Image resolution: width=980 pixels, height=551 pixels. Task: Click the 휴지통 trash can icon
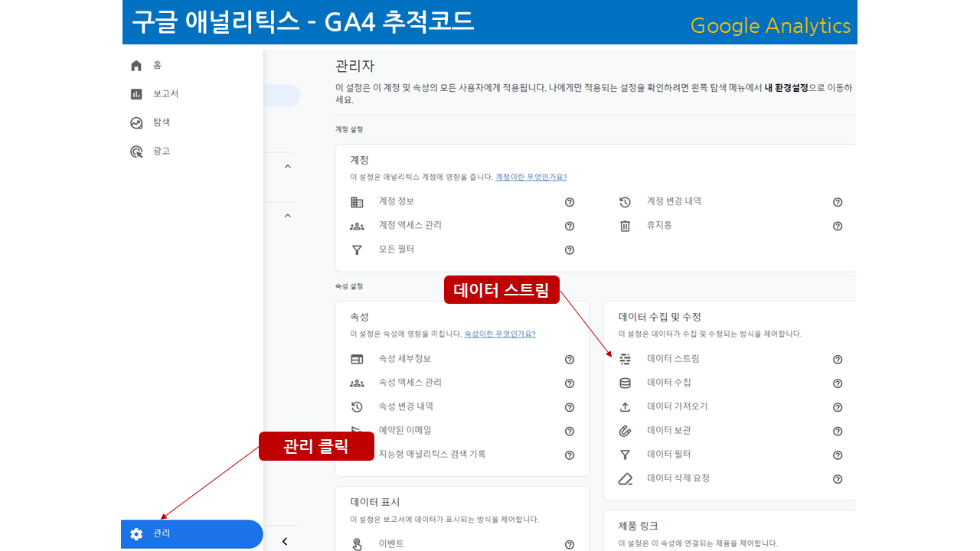(625, 226)
